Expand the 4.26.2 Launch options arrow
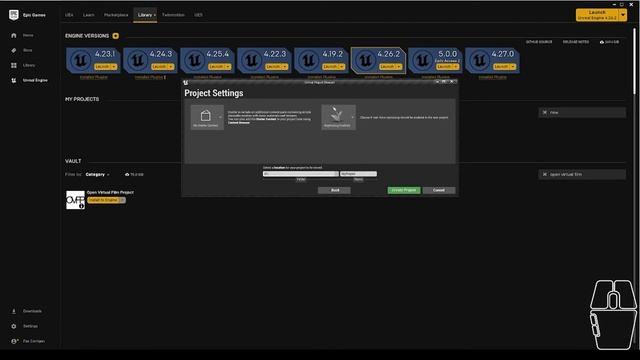Image resolution: width=640 pixels, height=360 pixels. (399, 67)
